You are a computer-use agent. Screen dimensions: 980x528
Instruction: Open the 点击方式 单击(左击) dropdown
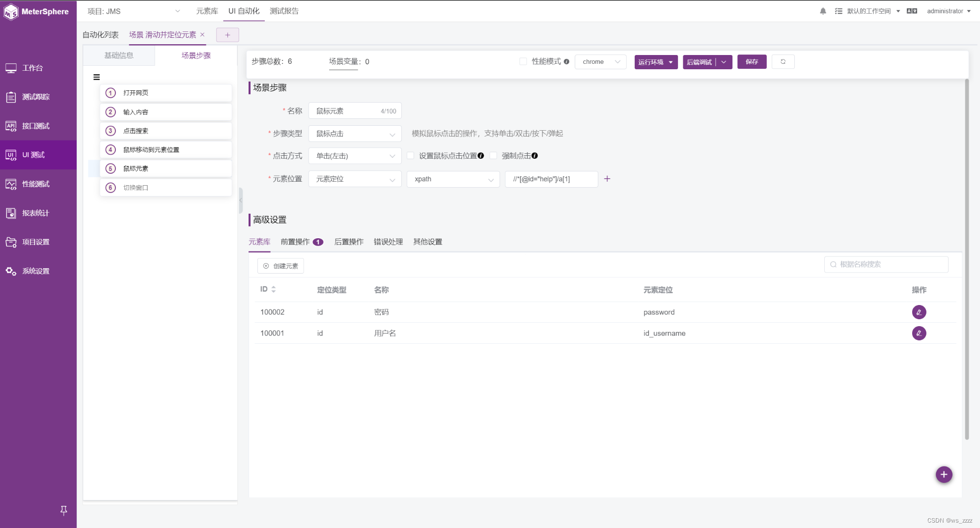point(355,156)
